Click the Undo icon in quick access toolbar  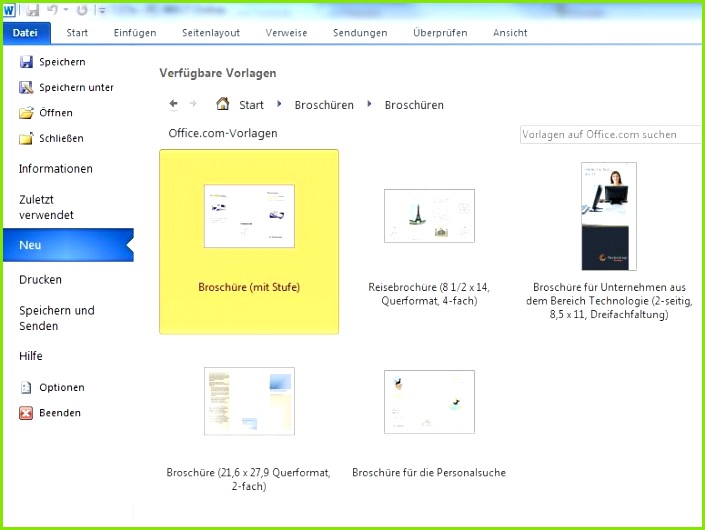52,10
